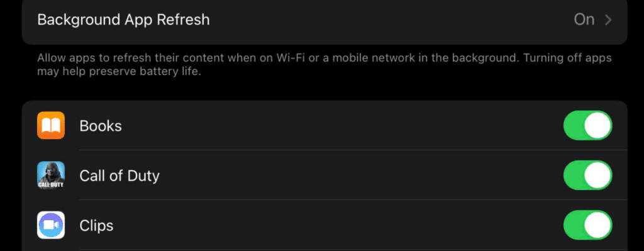Click the description line mentioning Wi-Fi
The image size is (644, 251).
pyautogui.click(x=325, y=58)
